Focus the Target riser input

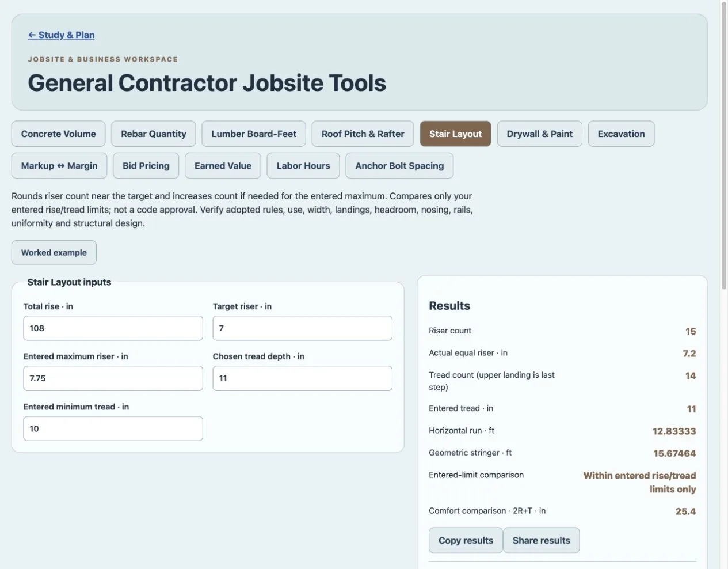(302, 328)
